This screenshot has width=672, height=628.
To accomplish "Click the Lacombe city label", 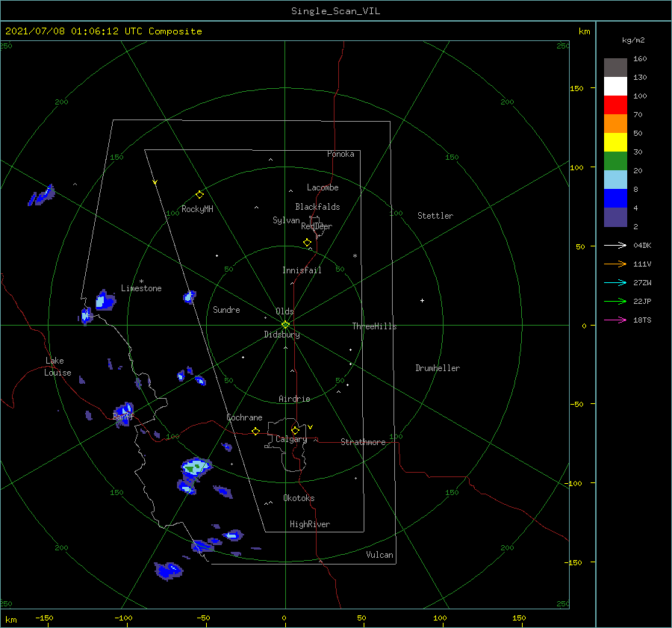I will pyautogui.click(x=323, y=187).
